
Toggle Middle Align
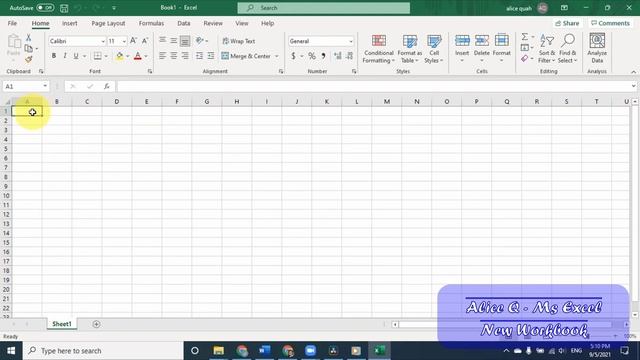[x=173, y=41]
